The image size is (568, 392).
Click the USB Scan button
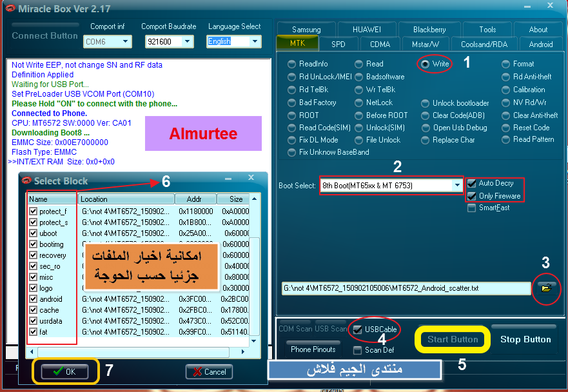[331, 329]
